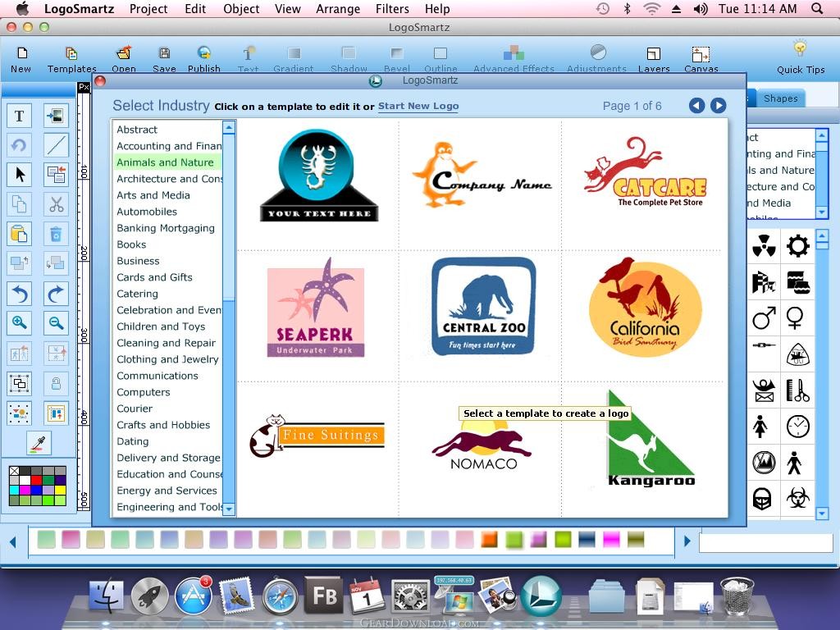The image size is (840, 630).
Task: Open the Project menu
Action: click(x=148, y=8)
